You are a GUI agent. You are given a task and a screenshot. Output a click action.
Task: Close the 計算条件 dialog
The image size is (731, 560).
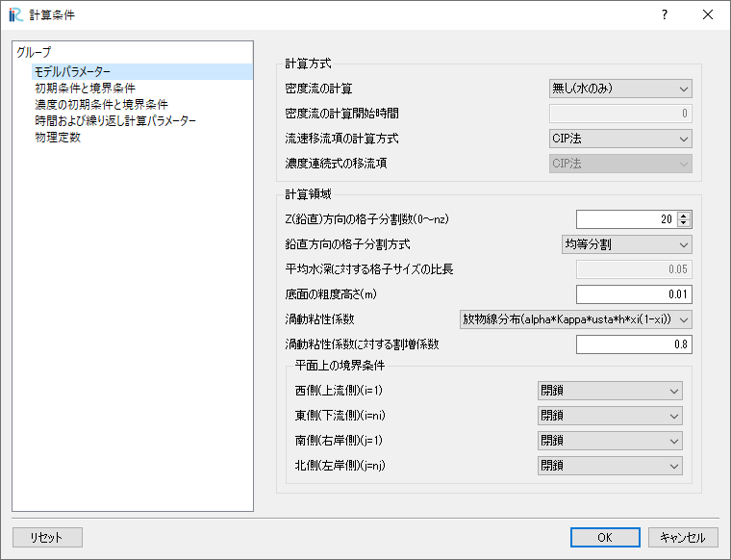[708, 15]
